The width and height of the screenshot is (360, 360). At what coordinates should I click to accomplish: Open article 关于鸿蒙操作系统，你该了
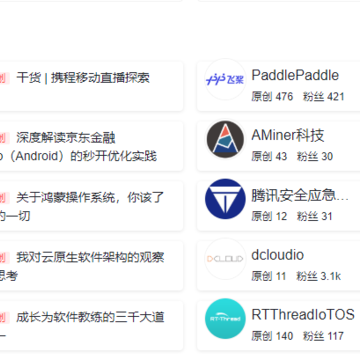tap(82, 207)
